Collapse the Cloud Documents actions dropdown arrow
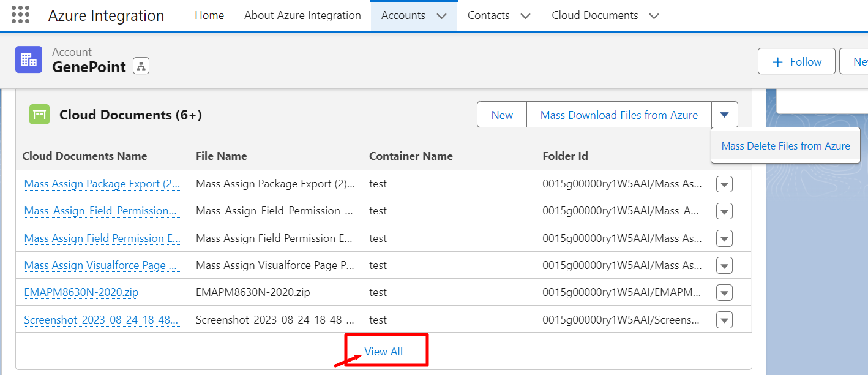This screenshot has height=375, width=868. 725,115
